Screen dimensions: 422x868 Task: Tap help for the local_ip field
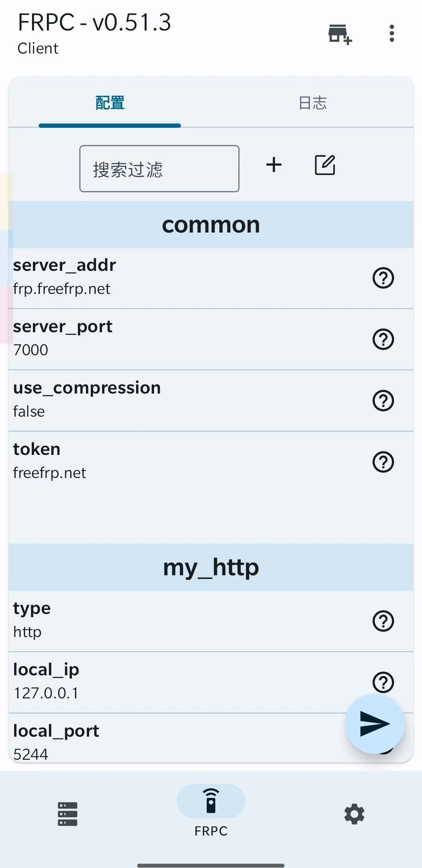[383, 683]
